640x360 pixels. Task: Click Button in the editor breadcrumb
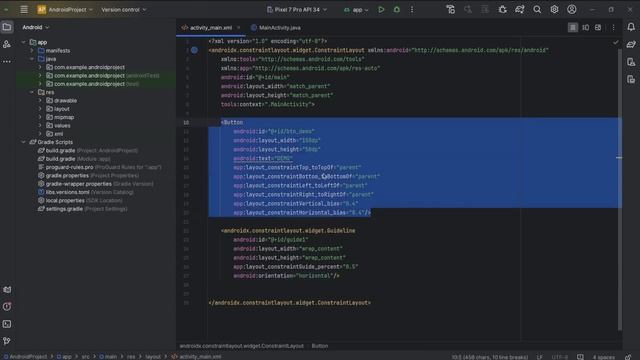point(320,346)
